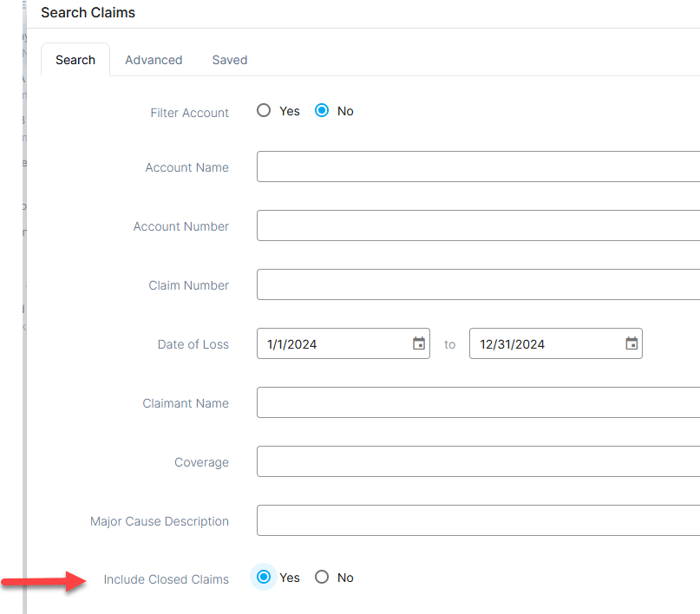700x614 pixels.
Task: Click the Include Closed Claims label
Action: point(166,579)
